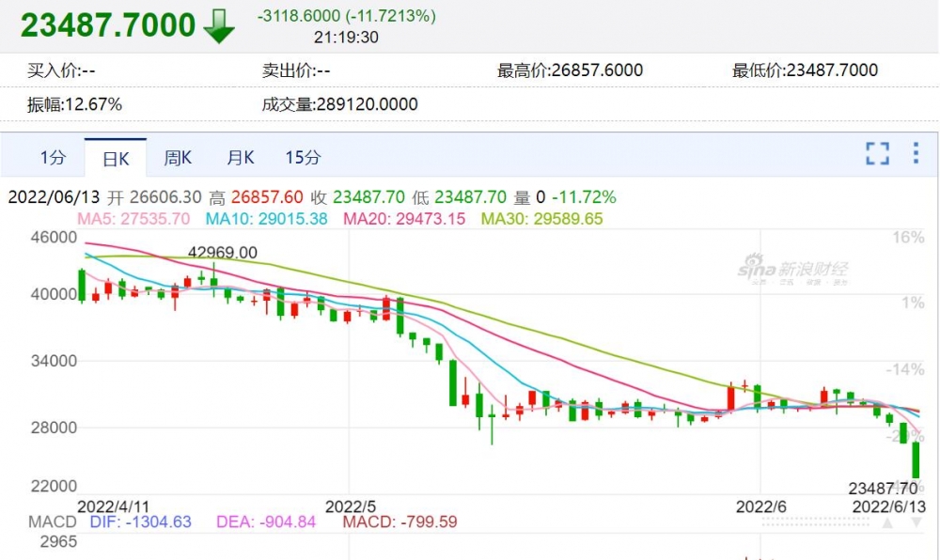This screenshot has width=940, height=560.
Task: Click the 买入价 bid price field
Action: [x=61, y=70]
